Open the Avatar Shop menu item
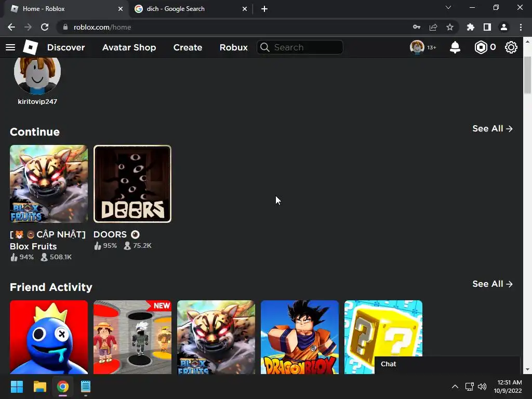 (129, 47)
